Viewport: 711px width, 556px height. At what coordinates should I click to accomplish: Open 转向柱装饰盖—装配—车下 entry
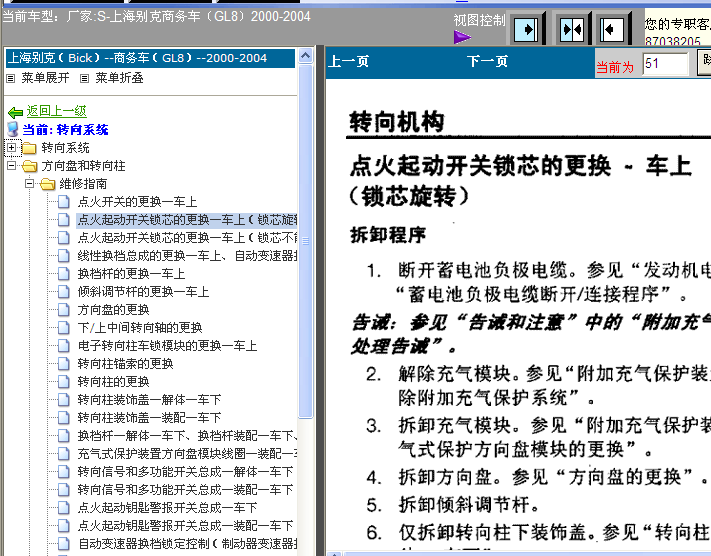149,418
